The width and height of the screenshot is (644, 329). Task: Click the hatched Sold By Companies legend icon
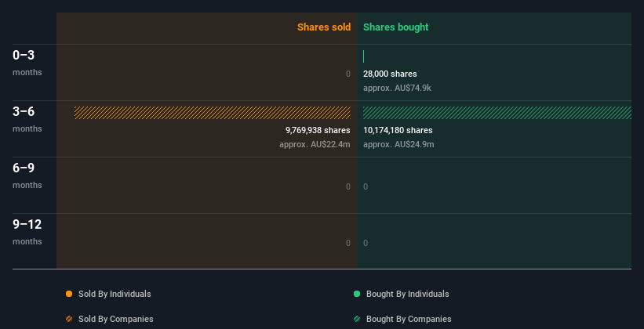point(69,319)
